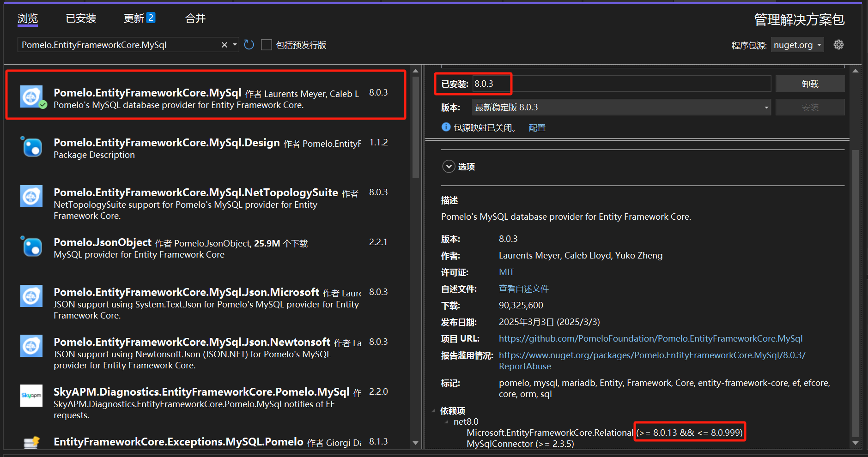Click the Json.Newtonsoft package icon

31,346
